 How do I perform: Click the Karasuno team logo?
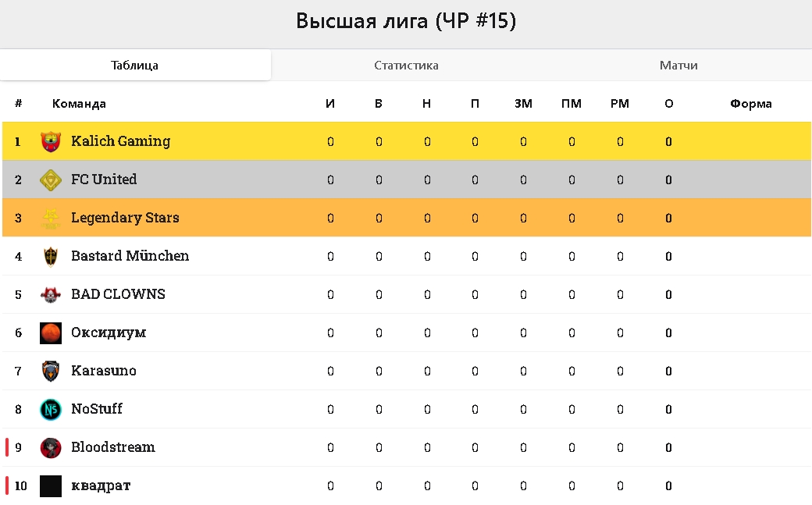point(51,371)
